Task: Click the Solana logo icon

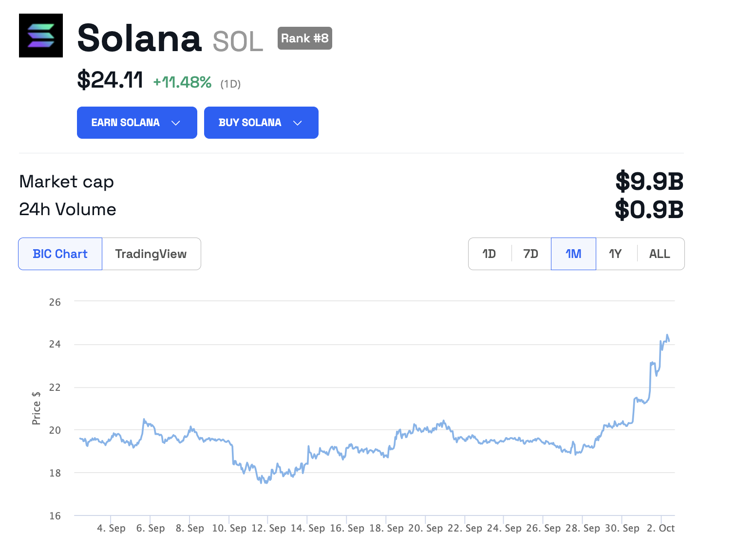Action: coord(41,36)
